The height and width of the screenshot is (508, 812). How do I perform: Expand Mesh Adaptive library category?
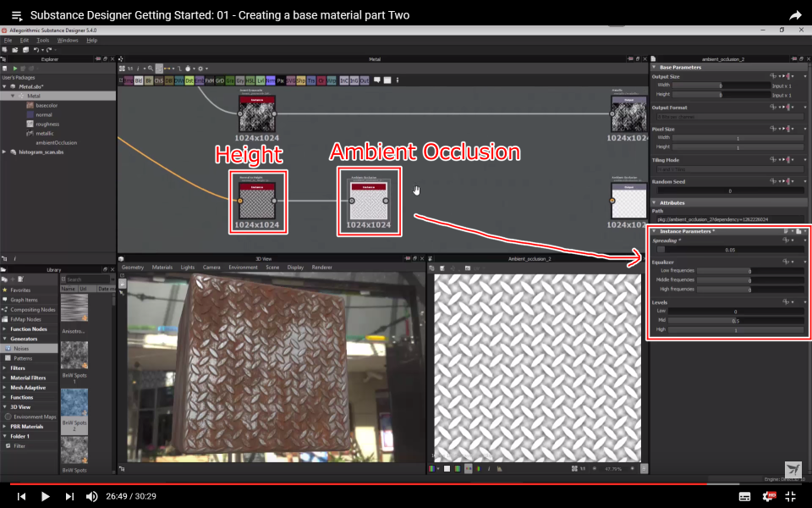5,387
